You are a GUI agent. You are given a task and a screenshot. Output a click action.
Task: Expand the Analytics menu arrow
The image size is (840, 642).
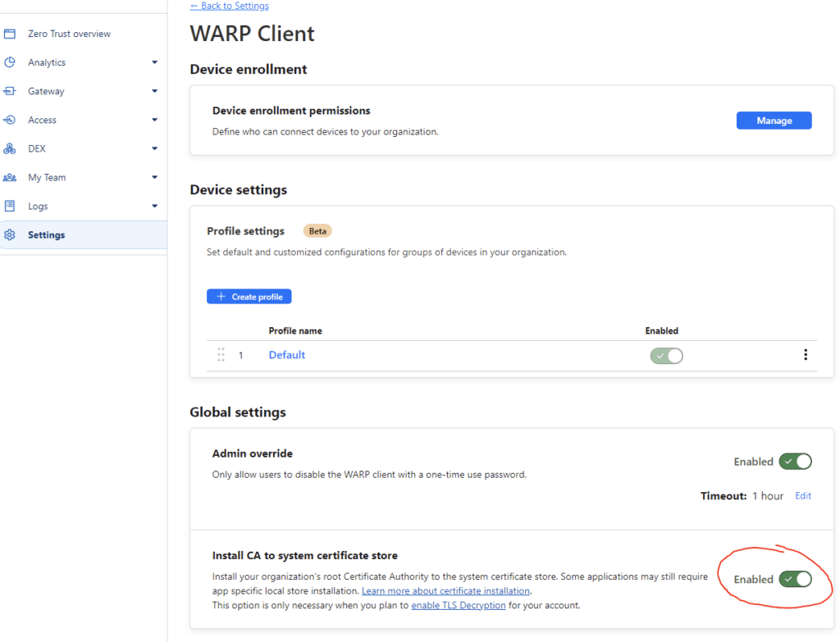155,62
